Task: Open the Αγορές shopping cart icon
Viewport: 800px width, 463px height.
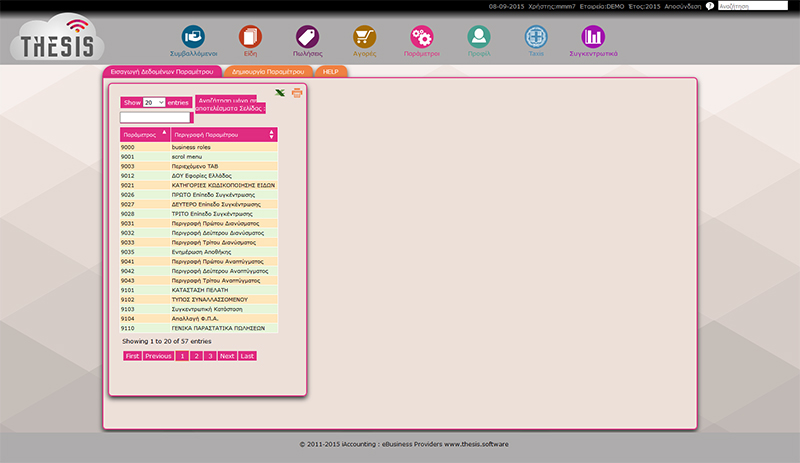Action: pyautogui.click(x=365, y=38)
